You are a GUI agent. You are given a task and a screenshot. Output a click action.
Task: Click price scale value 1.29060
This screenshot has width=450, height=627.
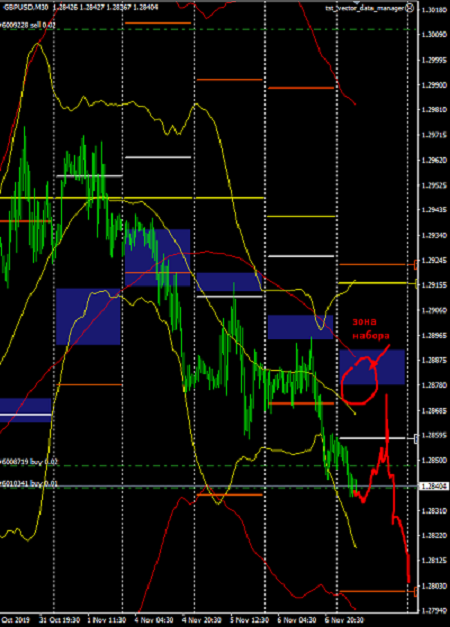434,310
